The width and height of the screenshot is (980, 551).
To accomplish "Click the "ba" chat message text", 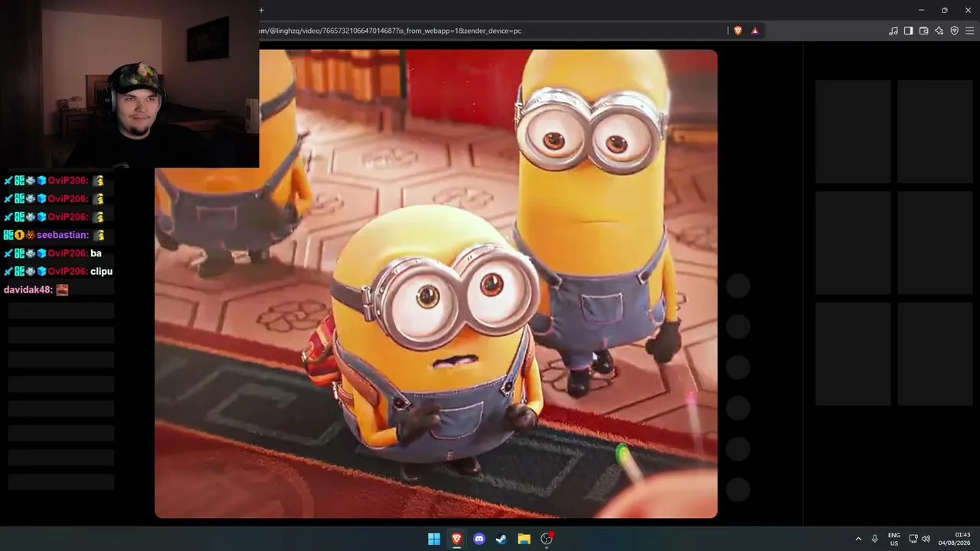I will (x=96, y=253).
